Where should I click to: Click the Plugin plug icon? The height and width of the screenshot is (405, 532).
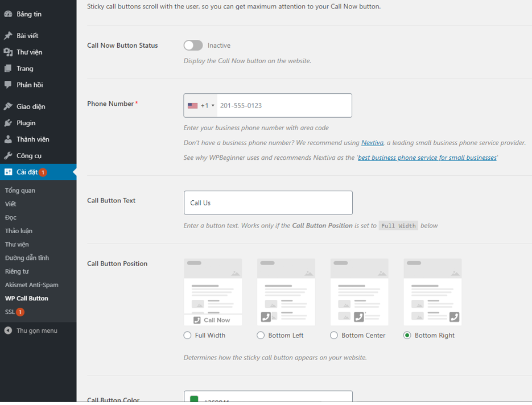(x=8, y=123)
